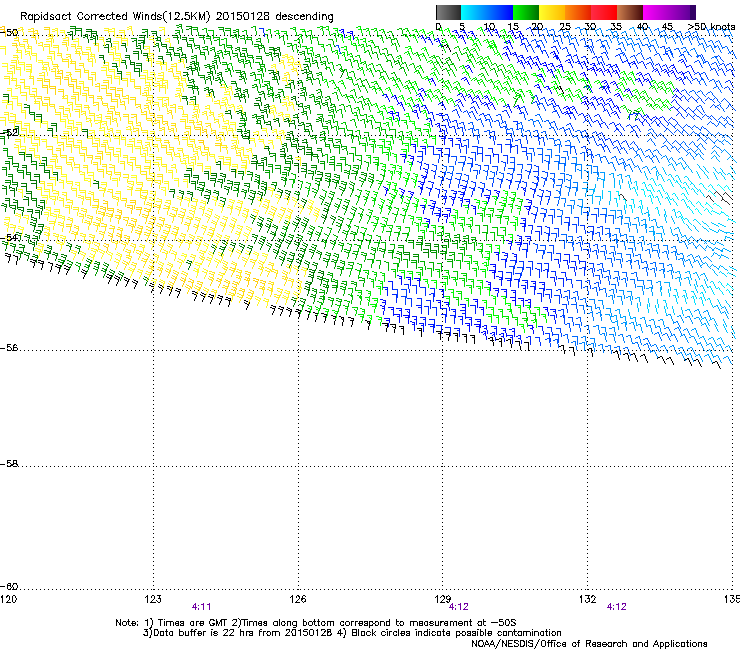Click latitude label "-60"
This screenshot has height=650, width=740.
(x=9, y=587)
